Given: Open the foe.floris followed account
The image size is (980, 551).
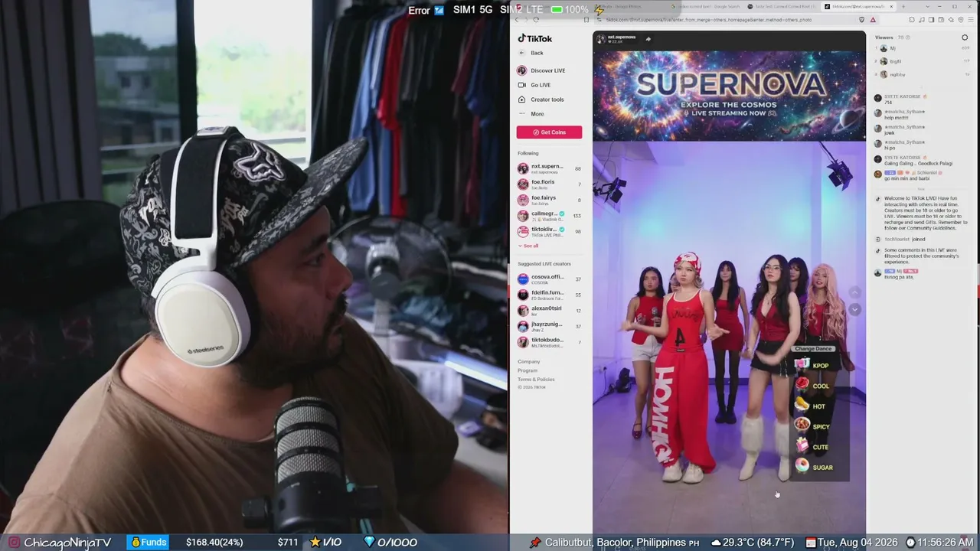Looking at the screenshot, I should (x=548, y=184).
